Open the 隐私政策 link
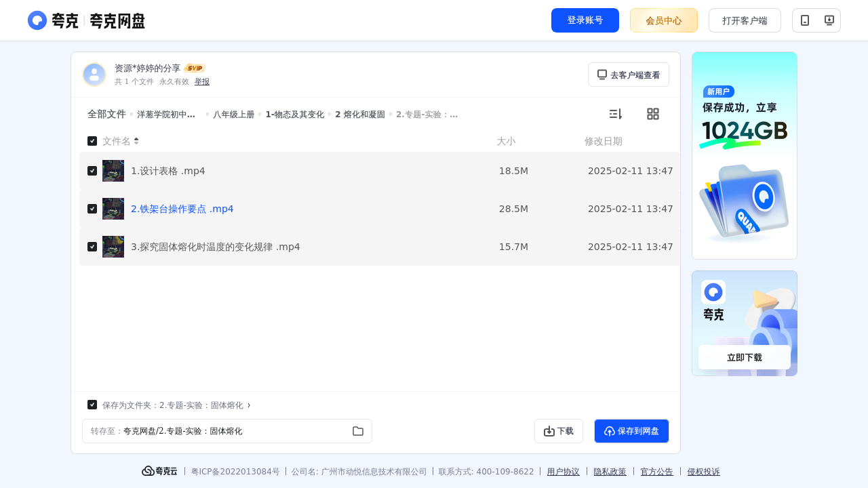 [x=610, y=472]
